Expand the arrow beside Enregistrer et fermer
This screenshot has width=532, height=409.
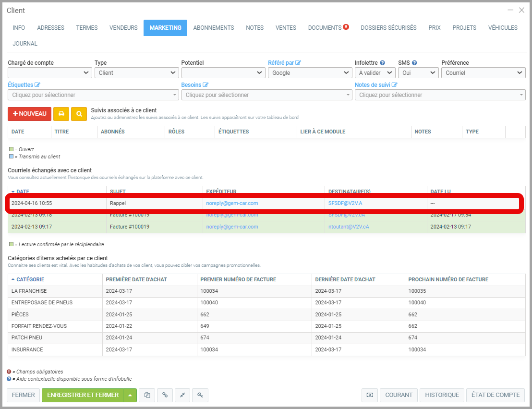[130, 395]
